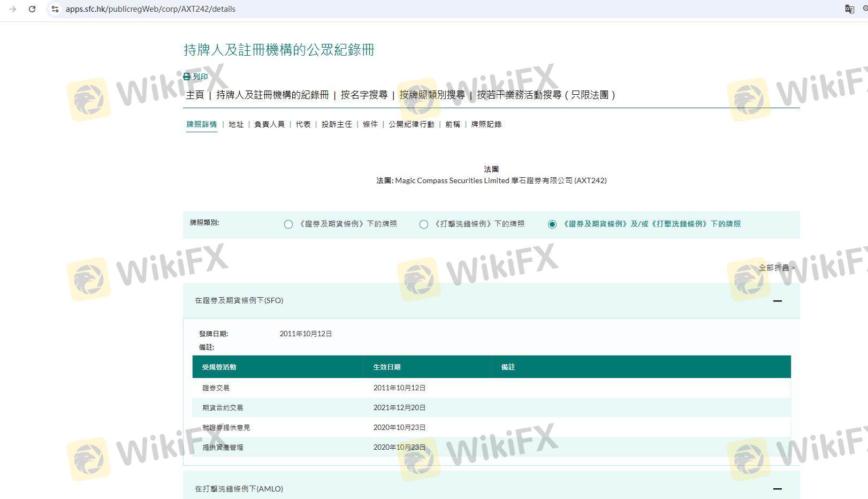Image resolution: width=868 pixels, height=499 pixels.
Task: Collapse the 在打擊洗錢條例下(AMLO) section
Action: click(x=777, y=489)
